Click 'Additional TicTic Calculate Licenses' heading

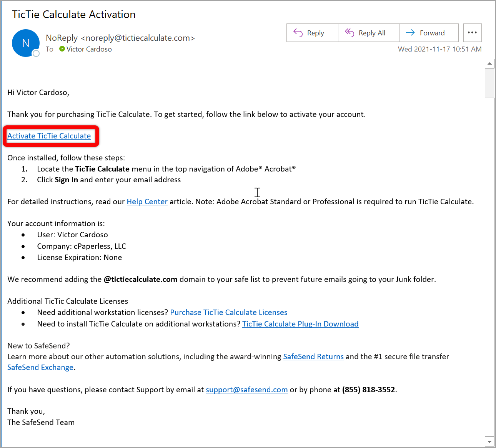coord(68,301)
